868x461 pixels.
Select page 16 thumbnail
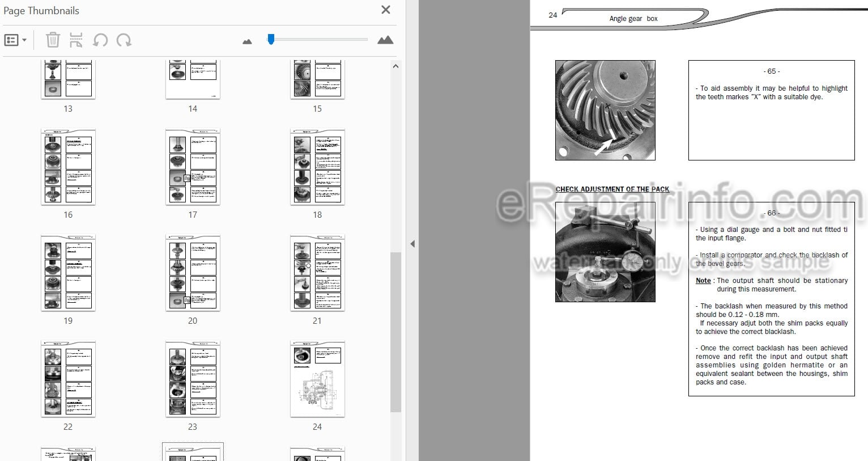(x=68, y=167)
